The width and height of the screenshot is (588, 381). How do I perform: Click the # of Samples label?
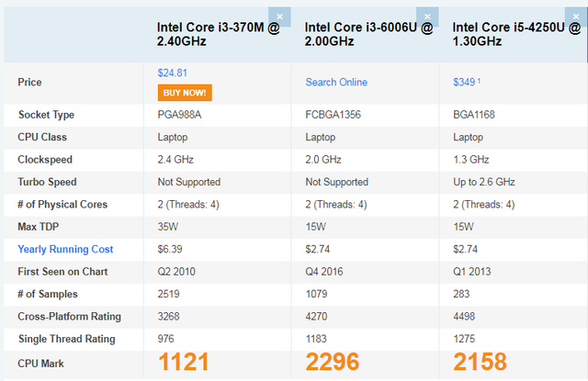coord(48,294)
